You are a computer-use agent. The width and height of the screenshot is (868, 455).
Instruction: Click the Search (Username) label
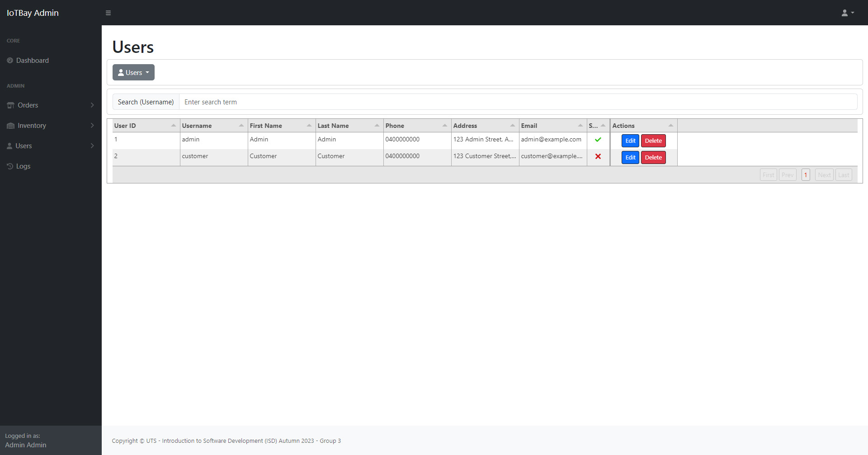(x=146, y=102)
